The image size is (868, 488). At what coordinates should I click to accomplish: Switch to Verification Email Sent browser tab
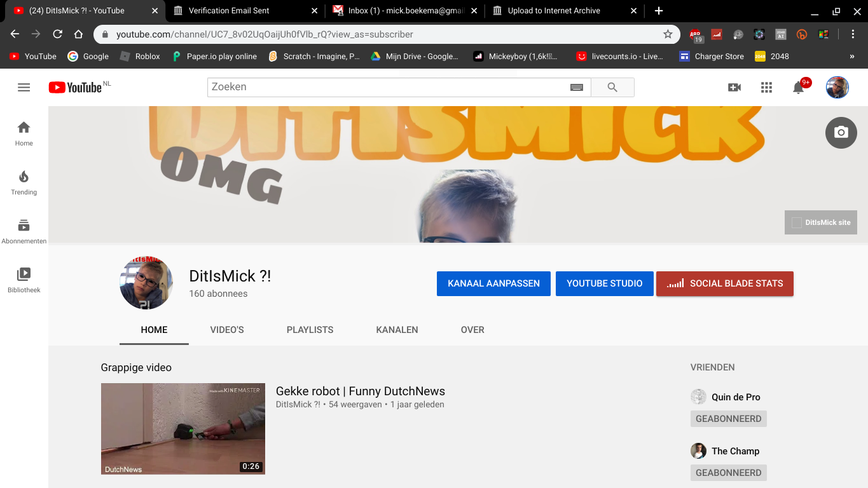click(x=244, y=11)
